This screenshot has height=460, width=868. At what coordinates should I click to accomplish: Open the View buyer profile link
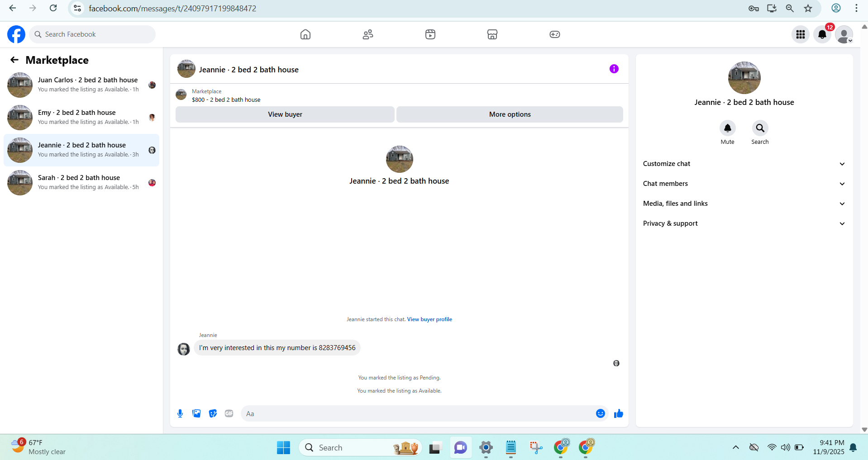click(x=429, y=319)
